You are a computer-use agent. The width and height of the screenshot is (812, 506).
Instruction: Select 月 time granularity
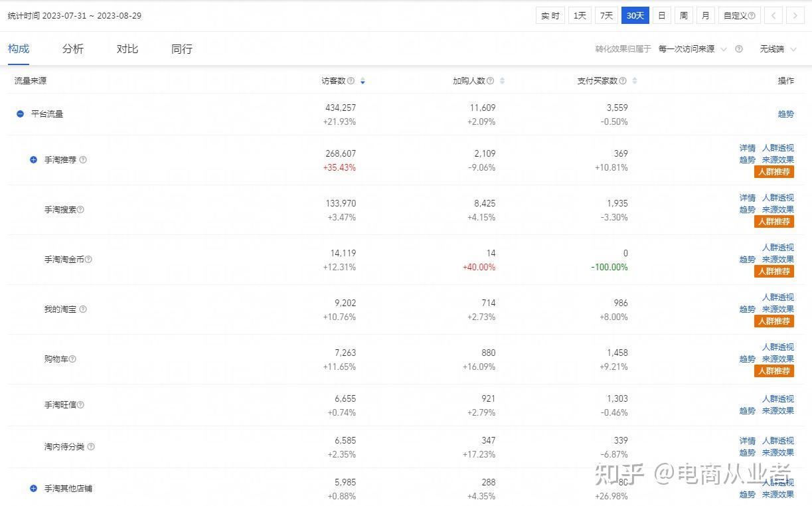pyautogui.click(x=705, y=15)
